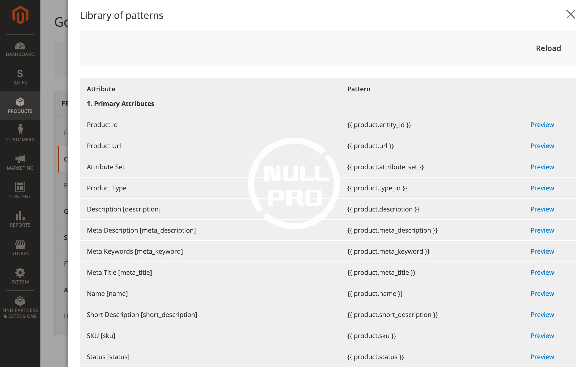
Task: Open the System gear icon menu
Action: [20, 273]
